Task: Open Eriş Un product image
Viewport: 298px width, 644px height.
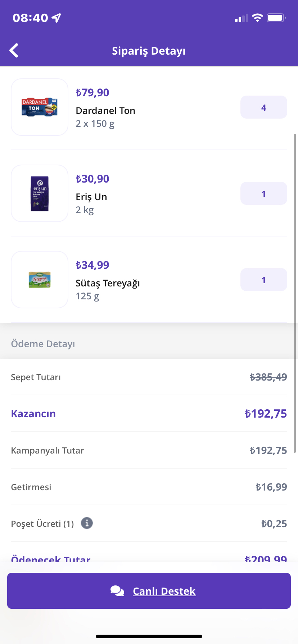Action: pos(40,193)
